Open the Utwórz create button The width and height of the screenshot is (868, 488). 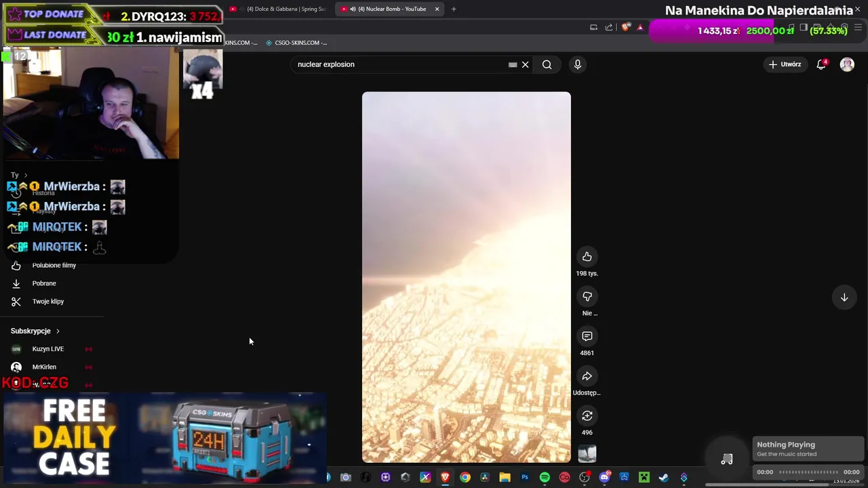point(785,64)
